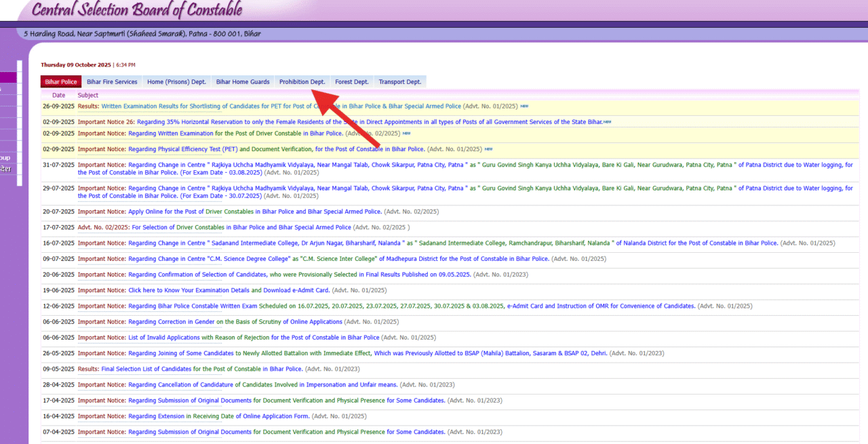Screen dimensions: 868x444
Task: Click the 'new' icon beside the PET and Document Verification notice
Action: pos(488,149)
